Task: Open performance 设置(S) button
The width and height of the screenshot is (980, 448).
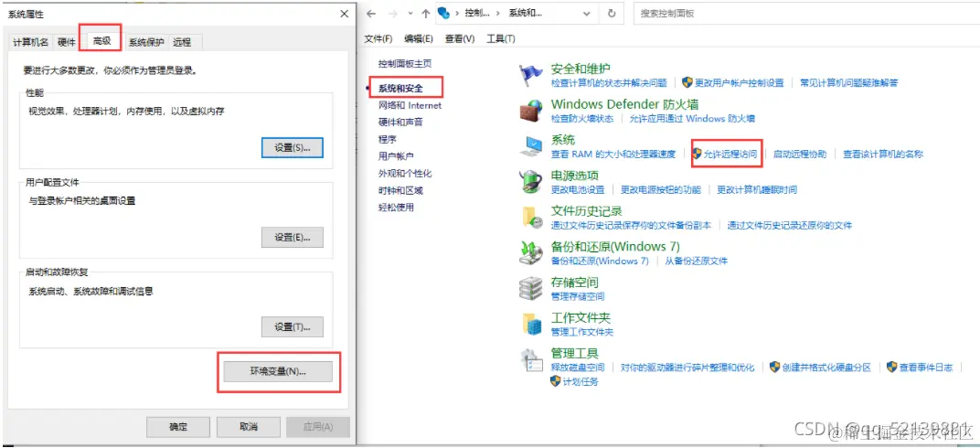Action: point(292,147)
